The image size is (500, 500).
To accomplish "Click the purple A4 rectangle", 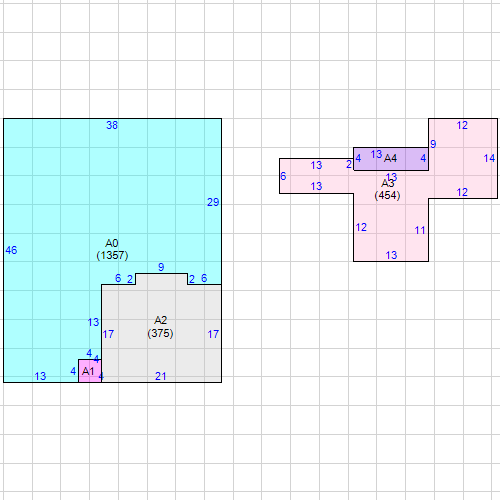I will 391,159.
